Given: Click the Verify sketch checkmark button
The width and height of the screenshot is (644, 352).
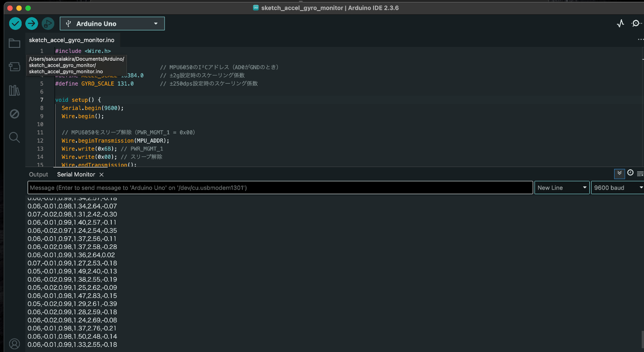Looking at the screenshot, I should pyautogui.click(x=16, y=23).
